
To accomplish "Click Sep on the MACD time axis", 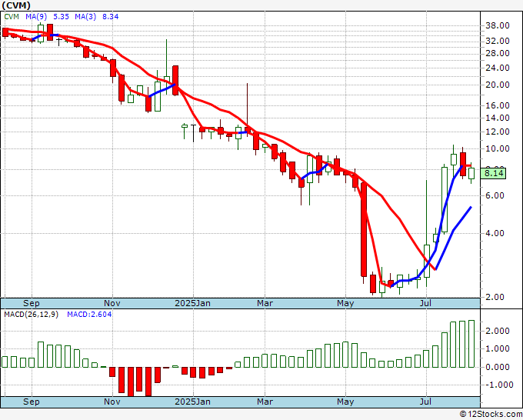I will coord(32,402).
